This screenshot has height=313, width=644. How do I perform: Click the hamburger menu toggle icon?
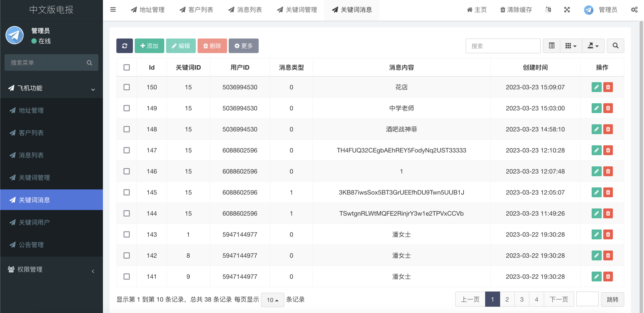113,10
